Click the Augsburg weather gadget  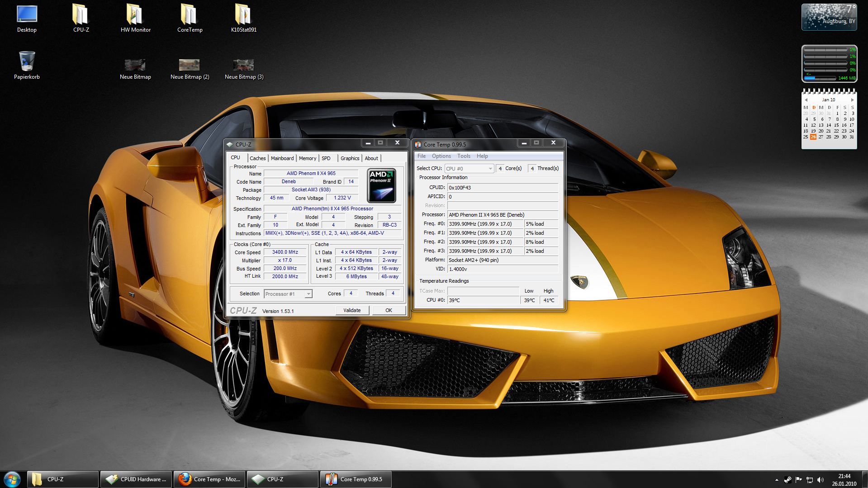pos(829,18)
